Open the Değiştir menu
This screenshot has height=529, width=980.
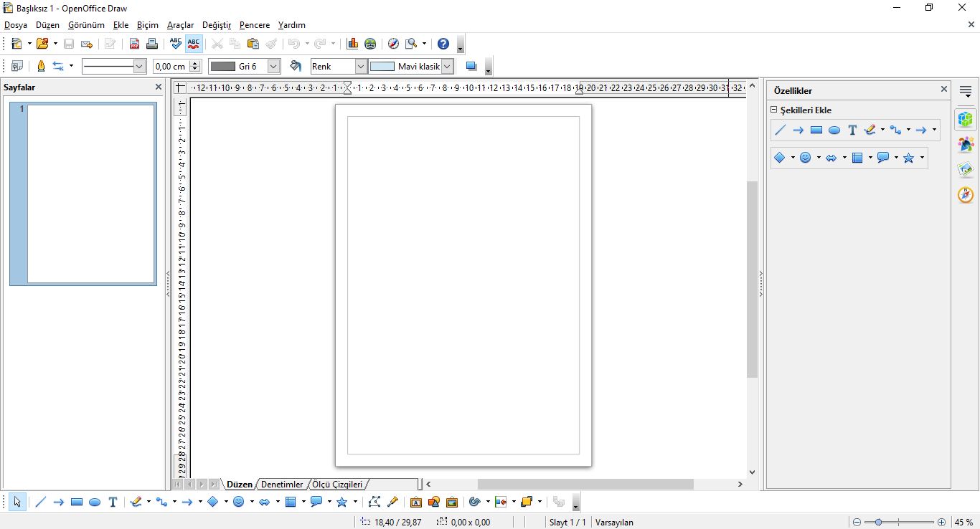pyautogui.click(x=217, y=25)
